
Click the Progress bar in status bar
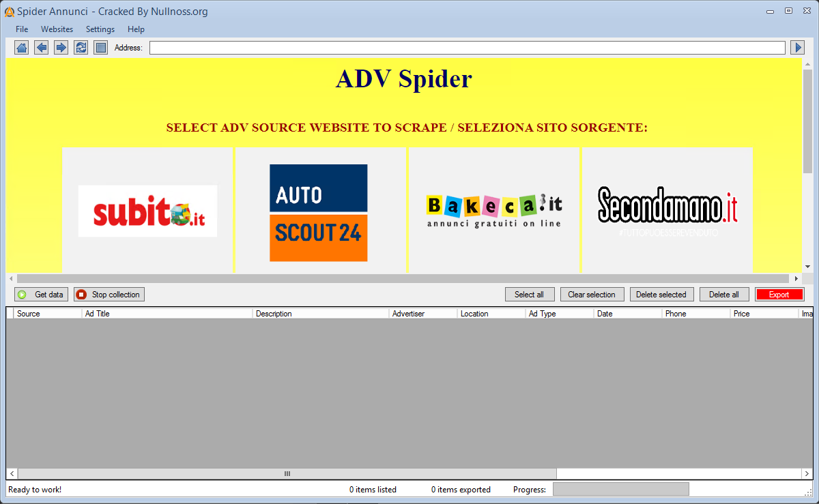(620, 489)
